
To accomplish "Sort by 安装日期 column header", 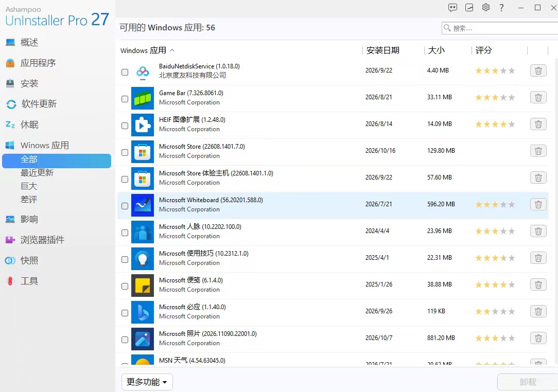I will [x=382, y=50].
